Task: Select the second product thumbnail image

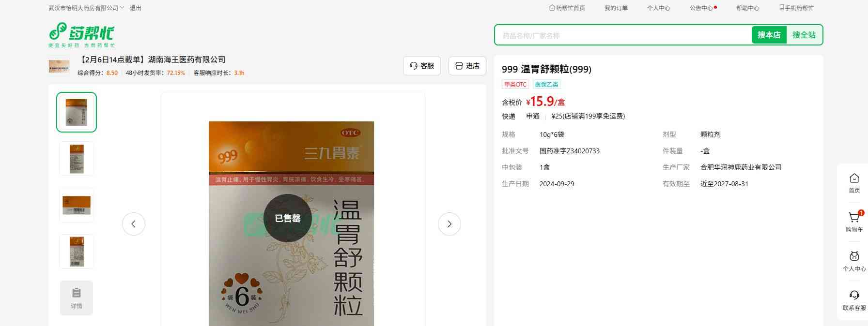Action: (77, 159)
